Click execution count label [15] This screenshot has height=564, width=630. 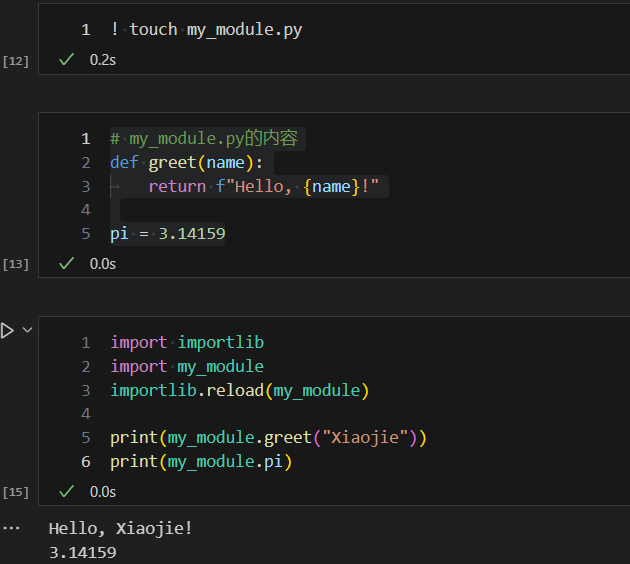point(16,492)
